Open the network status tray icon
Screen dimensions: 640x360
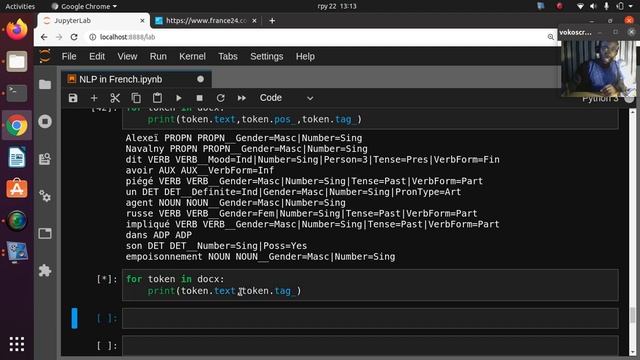(580, 6)
